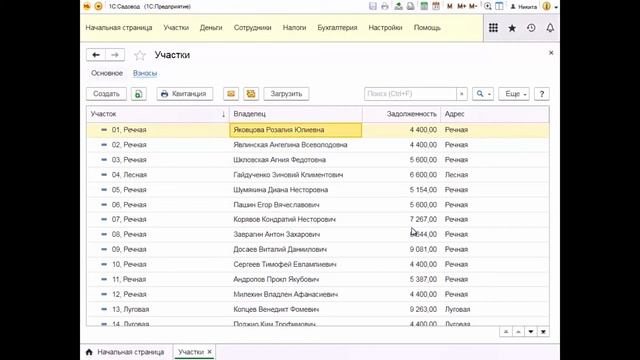Jump to the list beginning arrow
The height and width of the screenshot is (360, 640).
click(x=506, y=331)
